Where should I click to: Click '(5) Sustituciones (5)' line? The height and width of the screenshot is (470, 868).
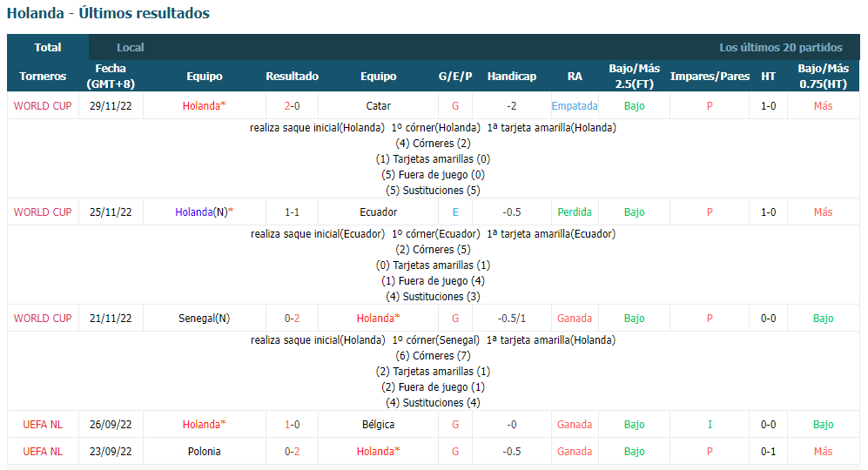click(x=433, y=191)
